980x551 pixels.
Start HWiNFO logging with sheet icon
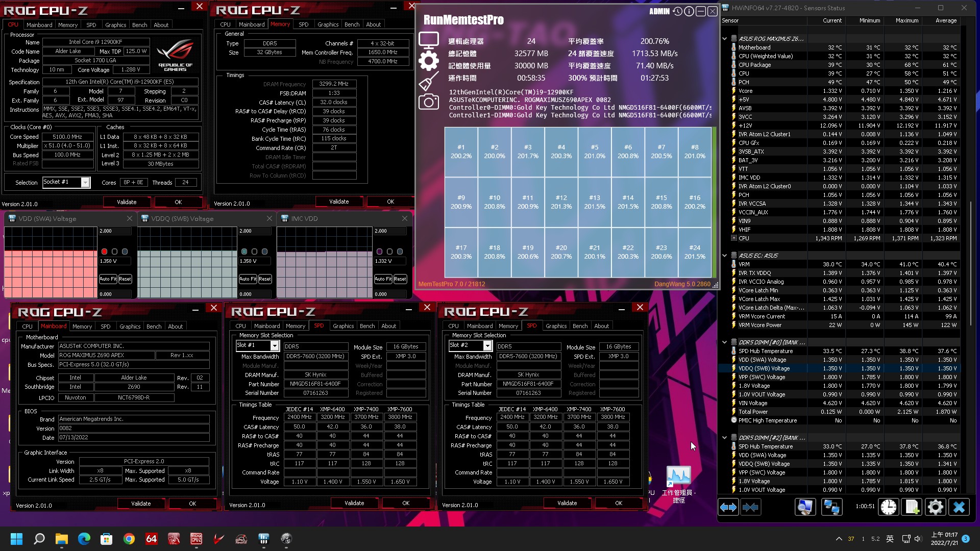point(912,507)
